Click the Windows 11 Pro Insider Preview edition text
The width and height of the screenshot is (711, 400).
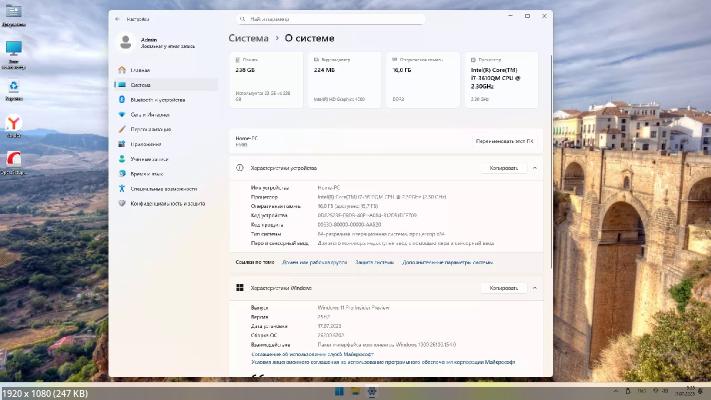[x=353, y=307]
